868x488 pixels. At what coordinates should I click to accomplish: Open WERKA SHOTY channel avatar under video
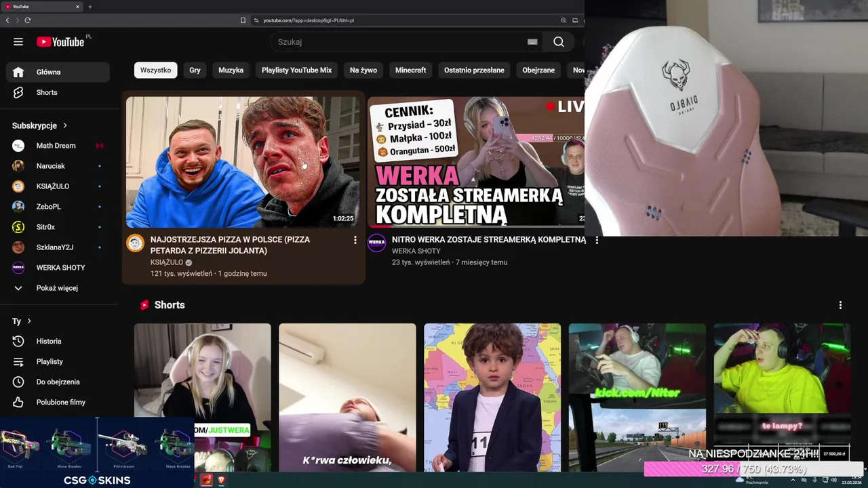tap(376, 243)
